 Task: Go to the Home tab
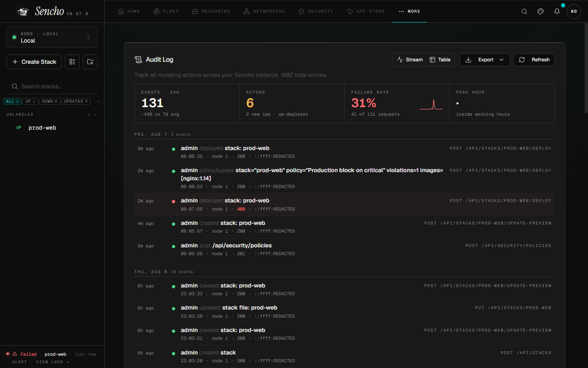(x=129, y=11)
